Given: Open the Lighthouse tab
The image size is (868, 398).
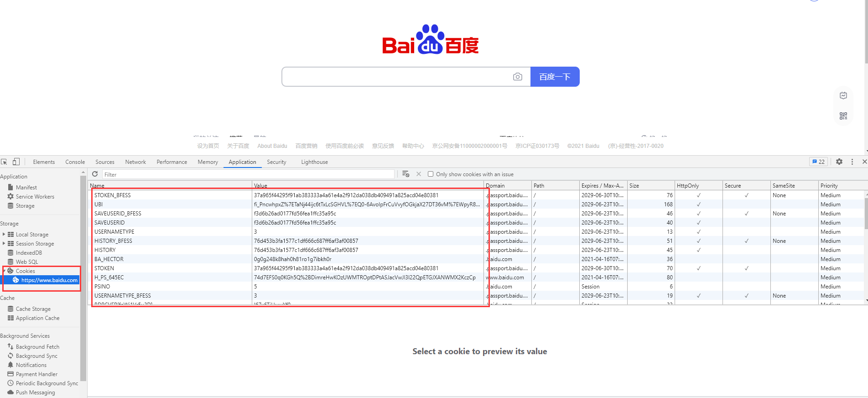Looking at the screenshot, I should (314, 162).
